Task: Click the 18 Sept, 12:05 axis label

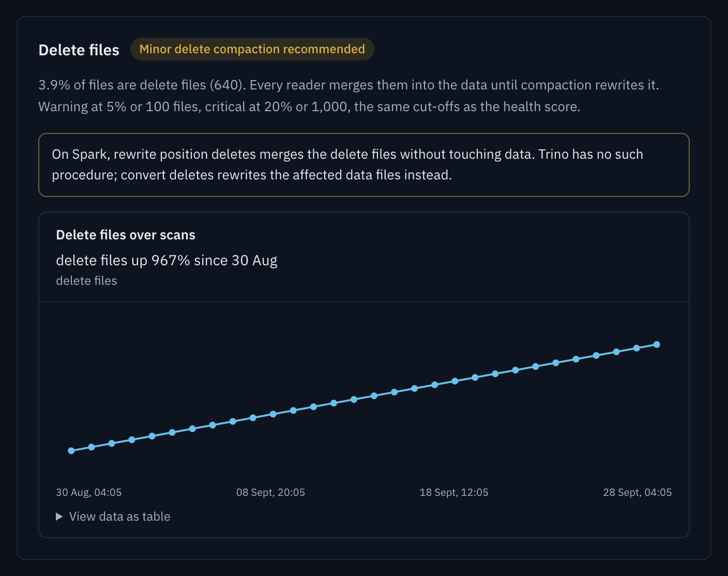Action: 454,492
